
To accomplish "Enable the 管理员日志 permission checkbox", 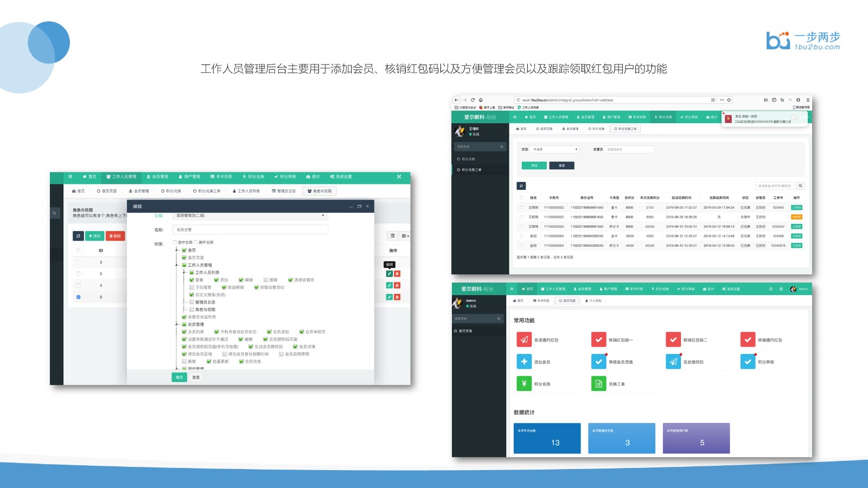I will coord(192,302).
